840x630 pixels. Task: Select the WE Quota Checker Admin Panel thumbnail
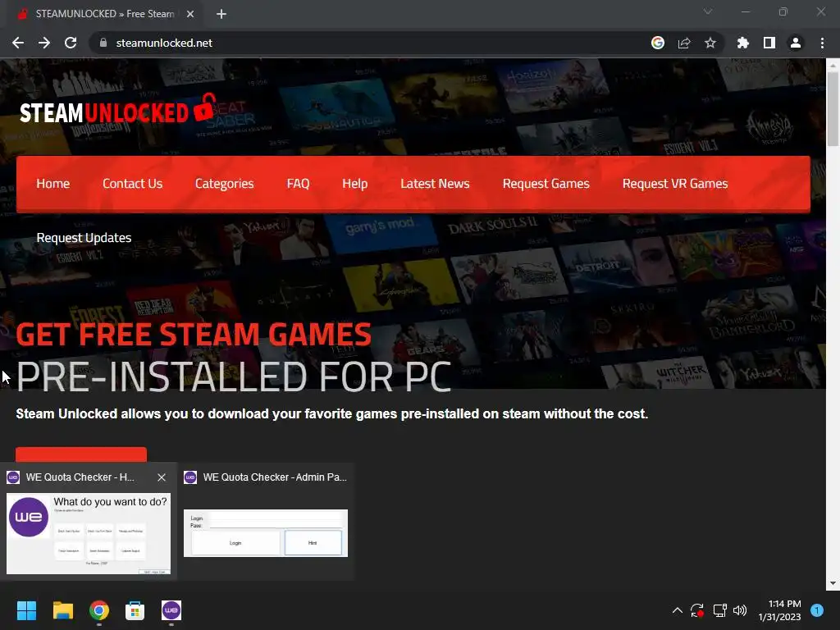pos(266,533)
